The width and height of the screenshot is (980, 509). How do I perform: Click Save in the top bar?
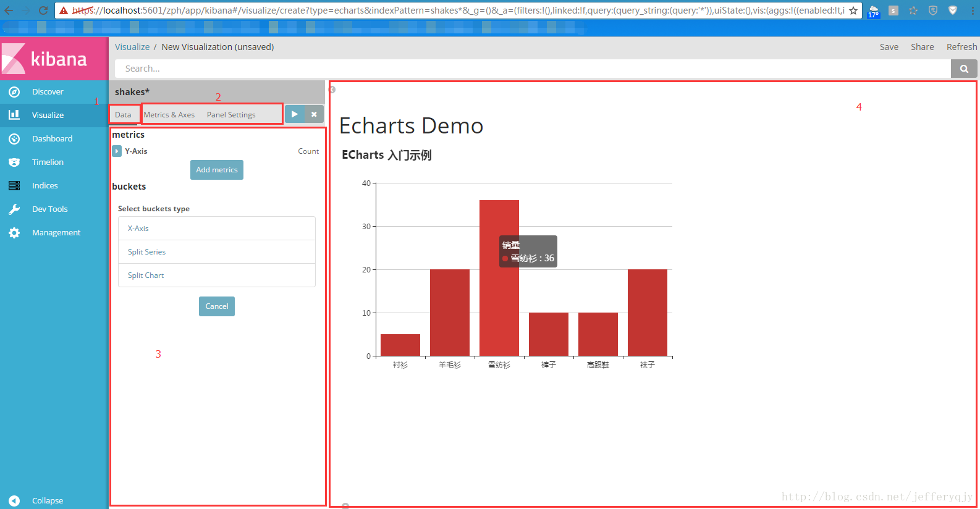889,47
